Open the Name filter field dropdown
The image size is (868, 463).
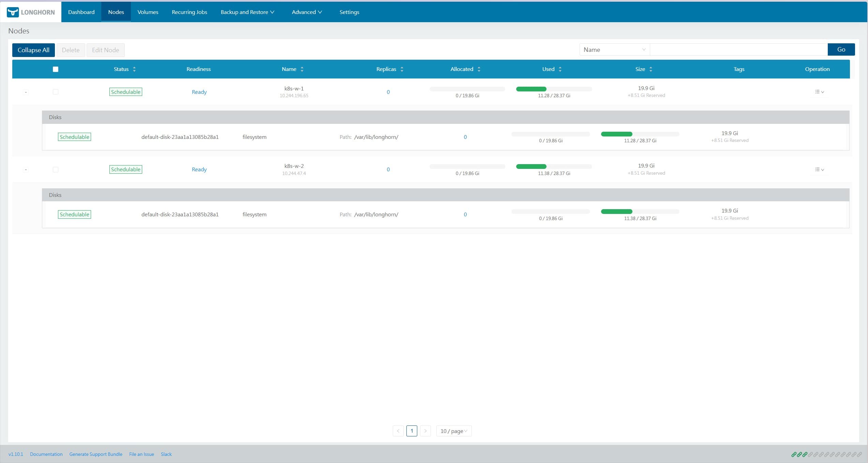614,49
